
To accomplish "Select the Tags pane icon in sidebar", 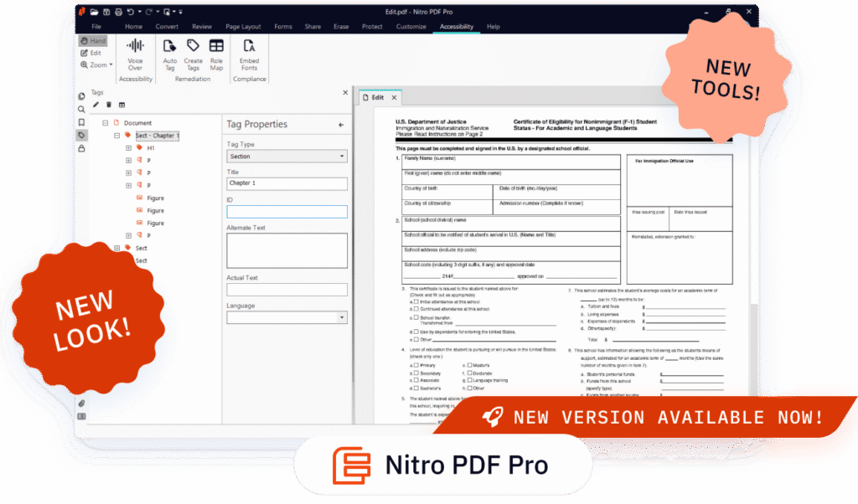I will (x=81, y=135).
